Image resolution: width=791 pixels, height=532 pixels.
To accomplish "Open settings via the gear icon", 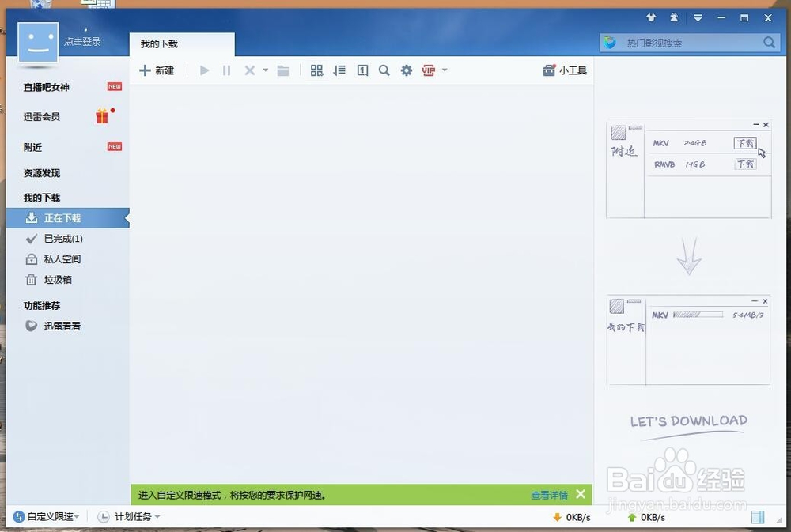I will (407, 70).
